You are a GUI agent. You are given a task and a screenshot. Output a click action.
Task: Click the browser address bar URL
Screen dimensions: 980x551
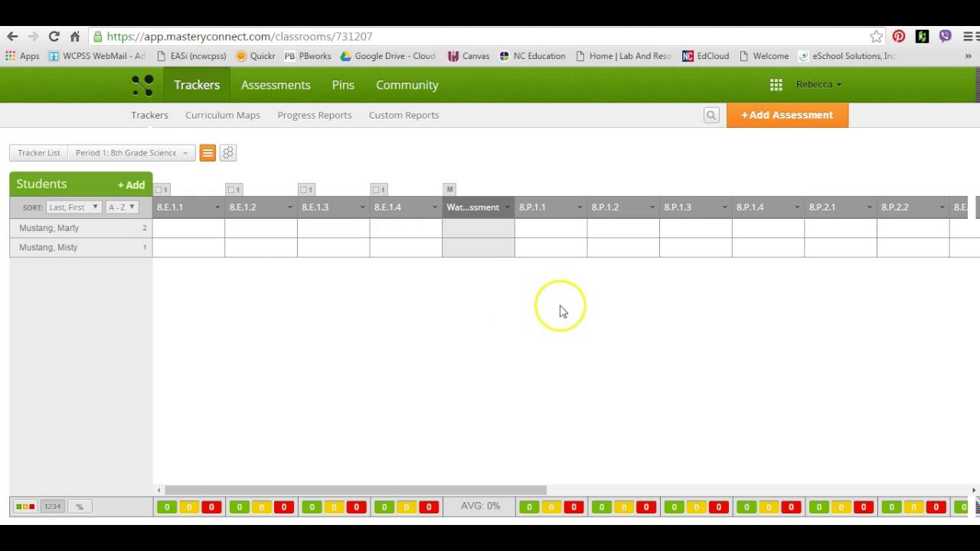pos(240,36)
